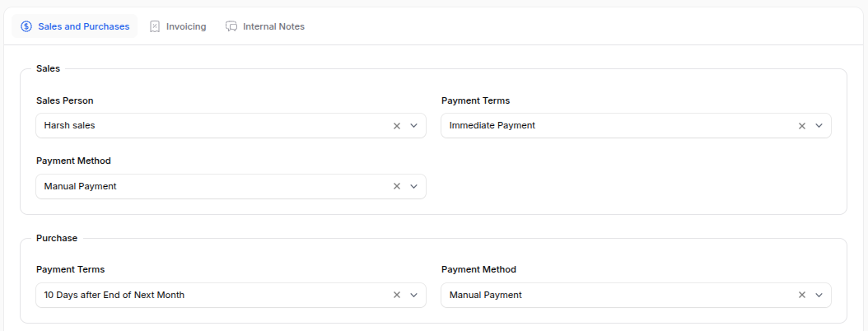
Task: Open the Purchase Payment Terms dropdown chevron
Action: pyautogui.click(x=413, y=295)
